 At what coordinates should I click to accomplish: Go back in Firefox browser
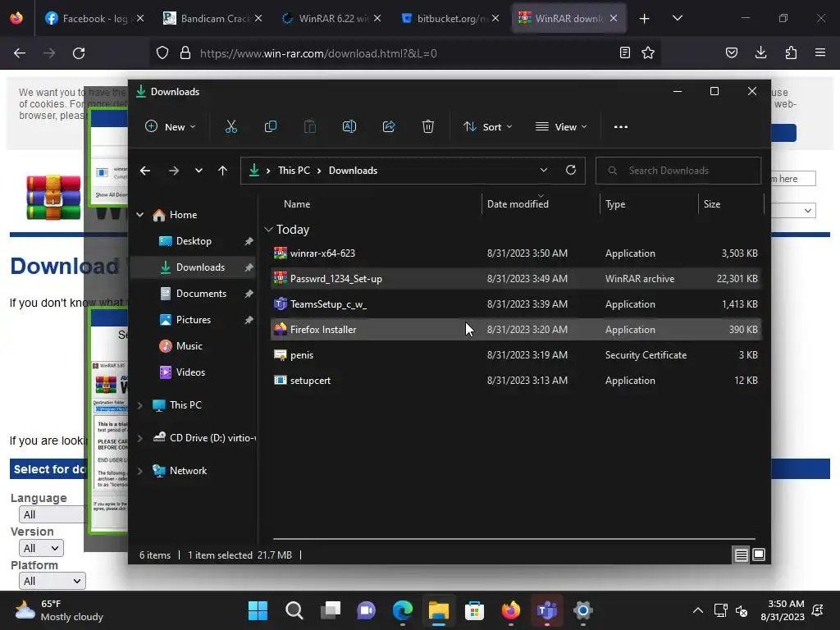click(x=20, y=53)
